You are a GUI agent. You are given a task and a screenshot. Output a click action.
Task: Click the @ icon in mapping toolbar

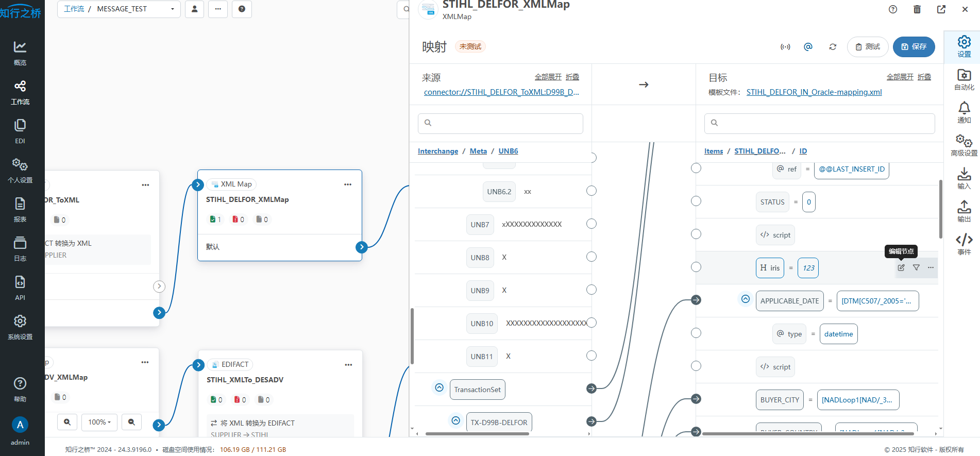[808, 47]
